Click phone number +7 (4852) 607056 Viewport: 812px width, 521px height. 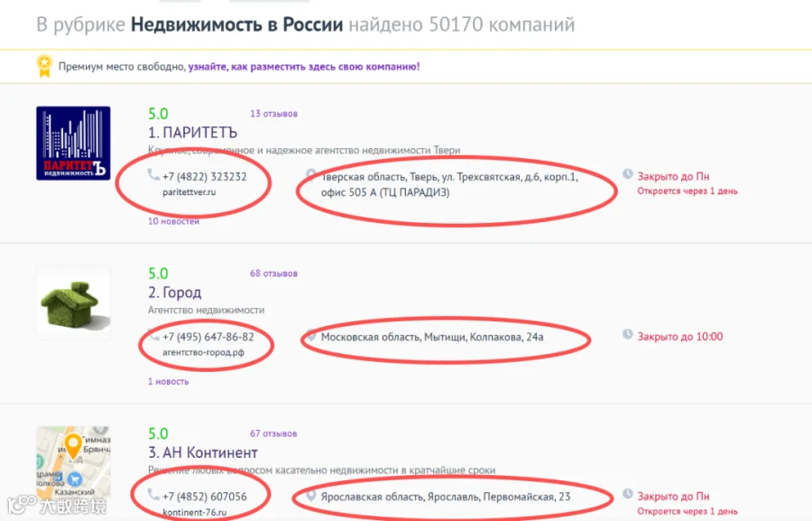pos(205,496)
